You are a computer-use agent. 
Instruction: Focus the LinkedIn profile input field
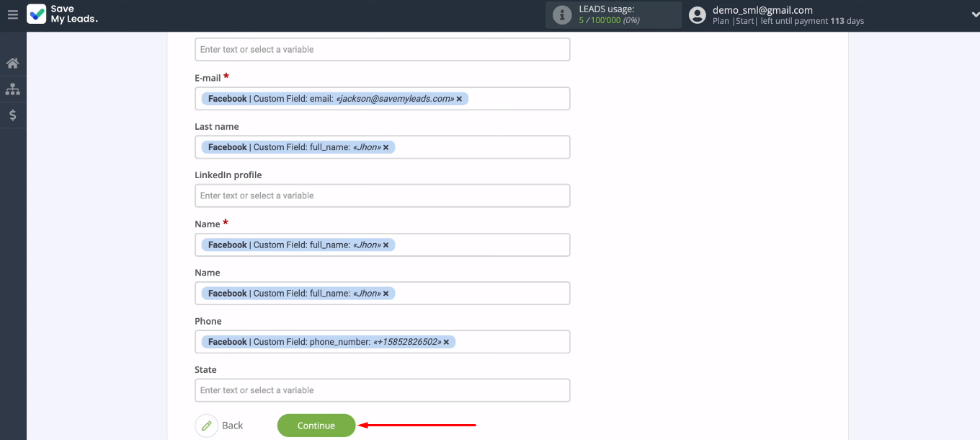[x=383, y=195]
